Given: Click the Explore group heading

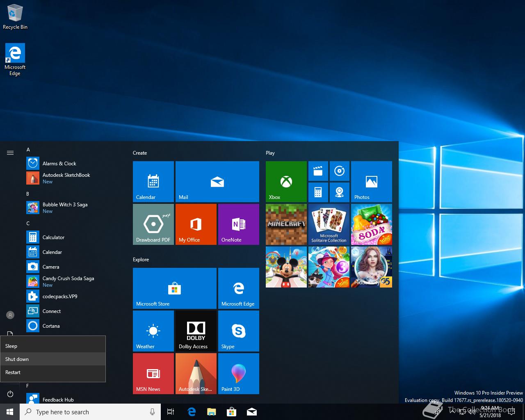Looking at the screenshot, I should click(x=141, y=259).
